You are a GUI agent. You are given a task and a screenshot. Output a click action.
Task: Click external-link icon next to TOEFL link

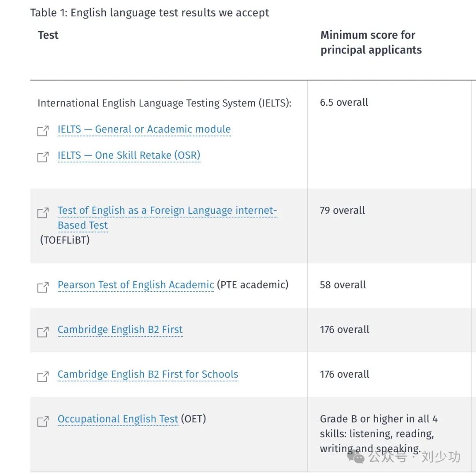43,213
